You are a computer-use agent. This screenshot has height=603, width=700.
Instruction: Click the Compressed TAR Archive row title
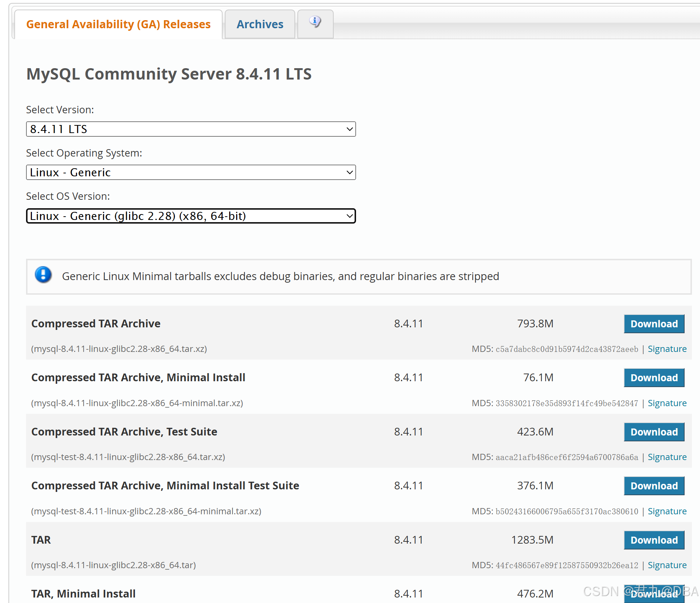[x=96, y=324]
